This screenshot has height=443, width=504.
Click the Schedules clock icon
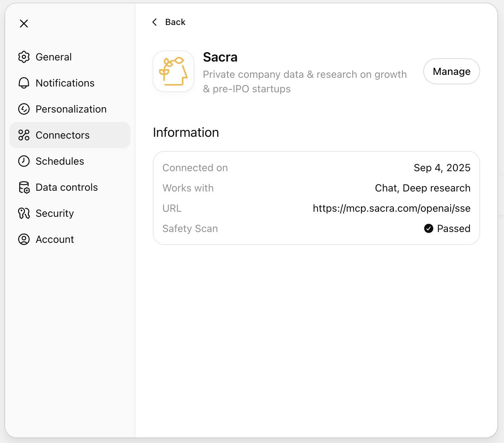pos(24,161)
